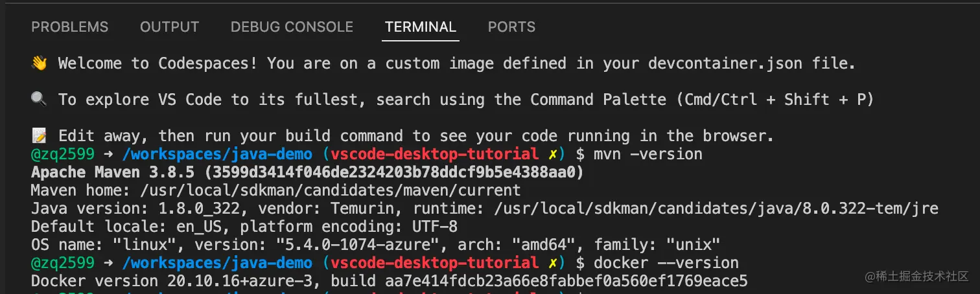Image resolution: width=980 pixels, height=294 pixels.
Task: Click the Apache Maven 3.8.5 output line
Action: click(307, 172)
